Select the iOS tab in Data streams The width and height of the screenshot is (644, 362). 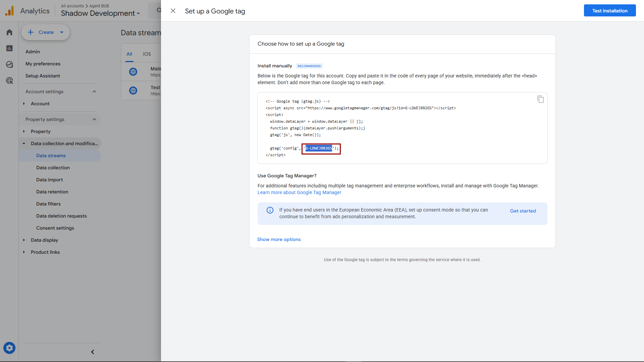coord(147,54)
